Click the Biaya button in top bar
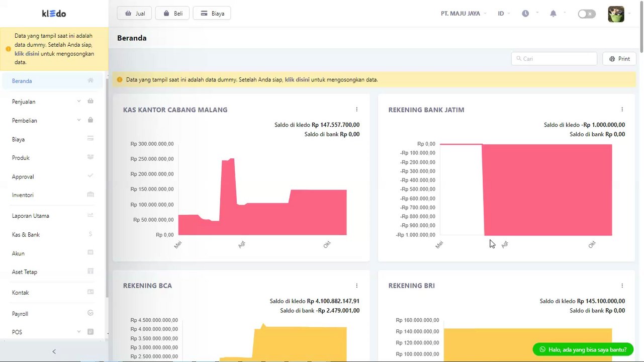 (x=212, y=14)
